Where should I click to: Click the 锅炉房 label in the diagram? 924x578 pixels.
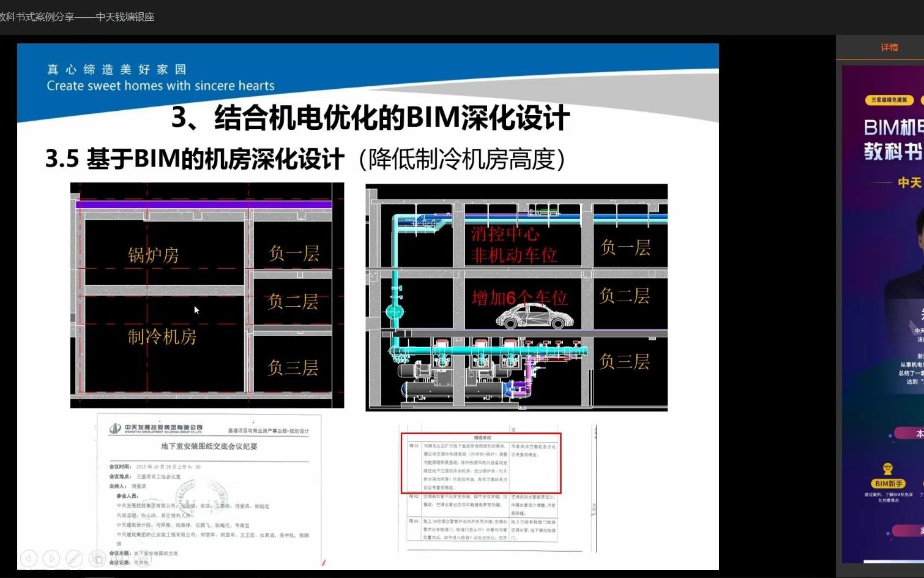pyautogui.click(x=154, y=255)
